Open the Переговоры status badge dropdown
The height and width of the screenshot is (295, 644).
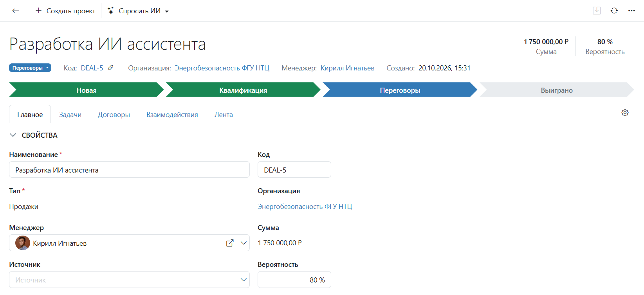pos(30,68)
